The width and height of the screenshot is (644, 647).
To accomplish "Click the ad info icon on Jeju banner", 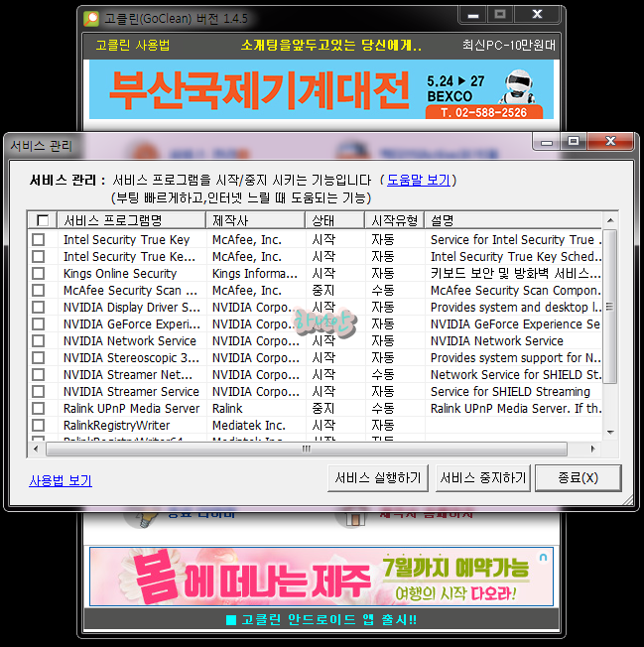I will [x=544, y=557].
